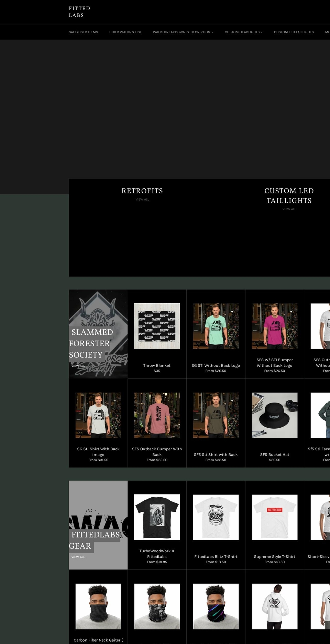Image resolution: width=330 pixels, height=644 pixels.
Task: Open the Throw Blanket product image
Action: 157,326
